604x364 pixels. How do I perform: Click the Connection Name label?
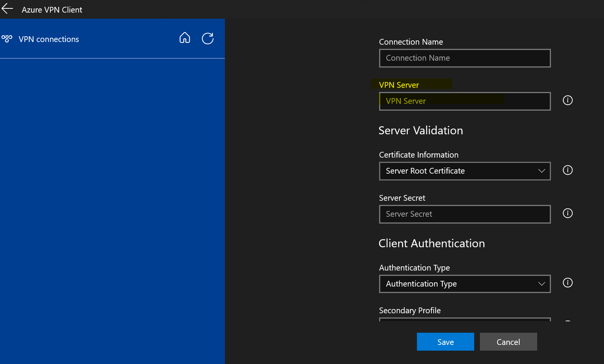pyautogui.click(x=411, y=42)
